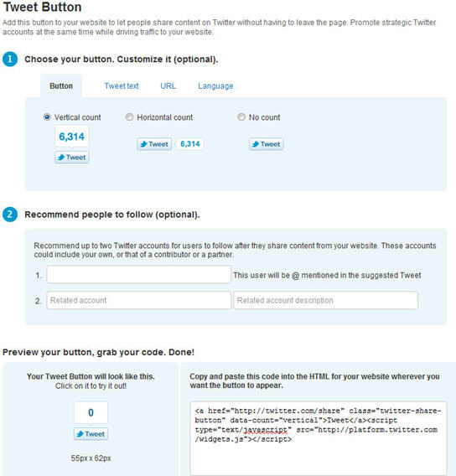456x476 pixels.
Task: Click inside the HTML embed code box
Action: (319, 438)
